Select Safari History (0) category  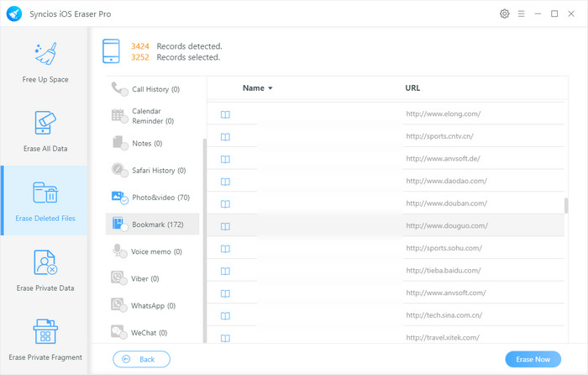(x=152, y=170)
